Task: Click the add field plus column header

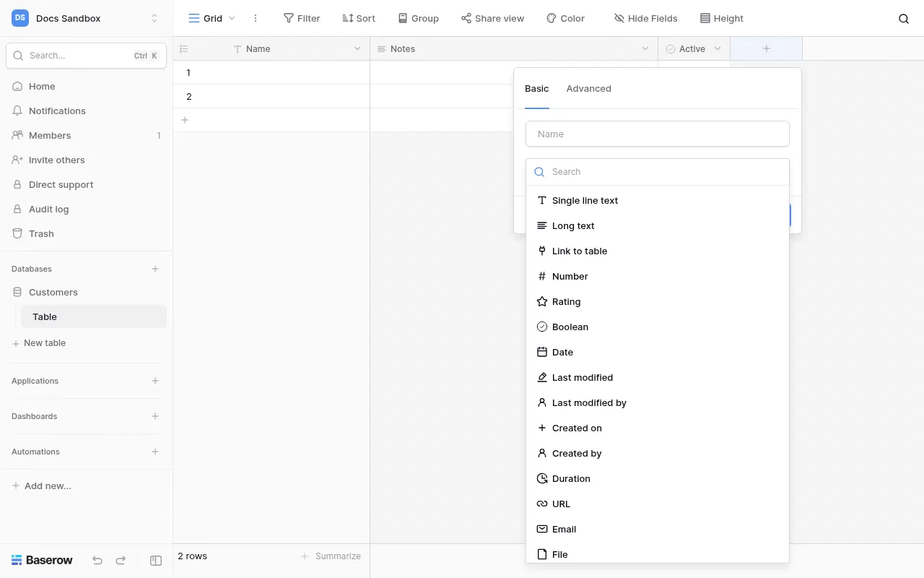Action: (767, 48)
